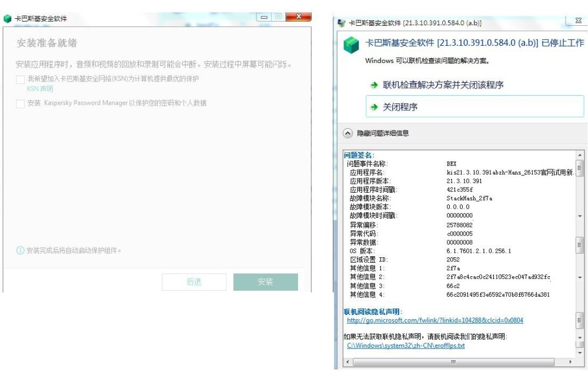Select exception offset 25788082 value

(x=459, y=225)
